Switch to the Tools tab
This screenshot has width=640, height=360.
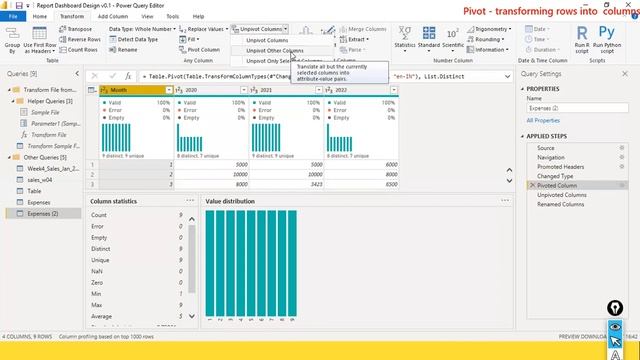point(173,16)
